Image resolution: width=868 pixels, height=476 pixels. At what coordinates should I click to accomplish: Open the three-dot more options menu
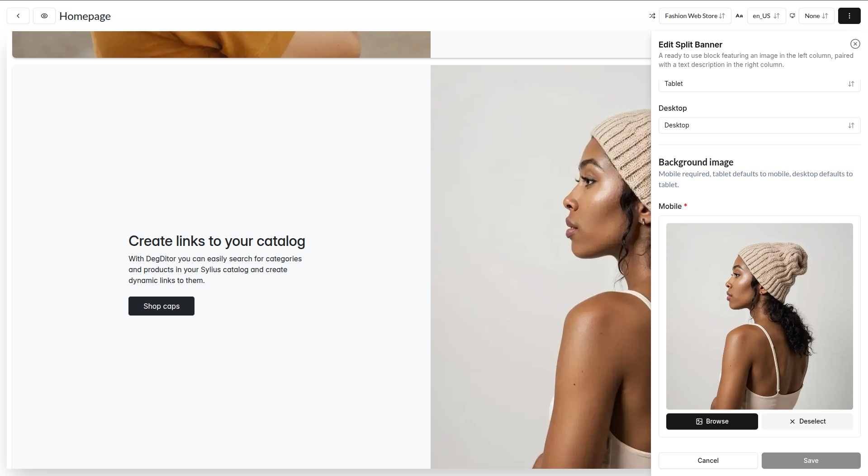849,16
